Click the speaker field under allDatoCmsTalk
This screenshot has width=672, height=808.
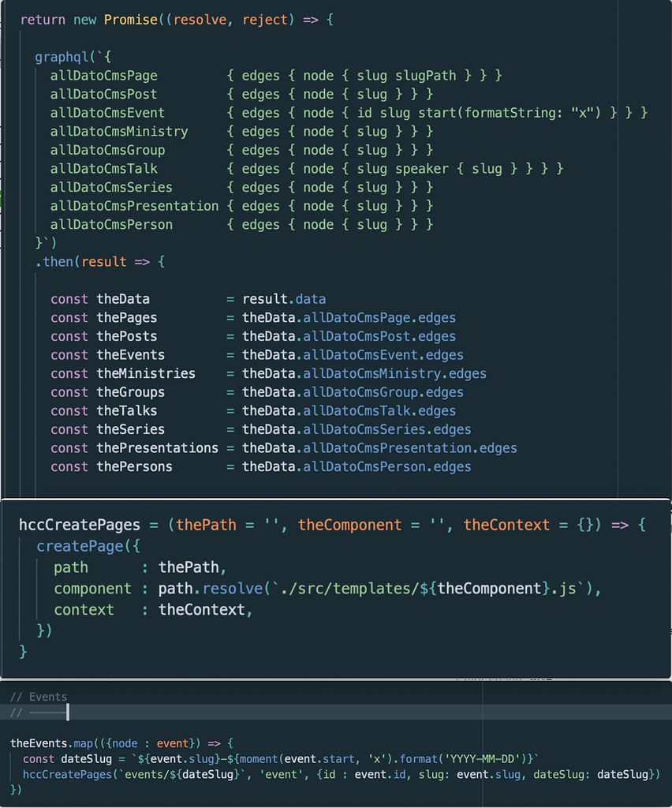(424, 168)
